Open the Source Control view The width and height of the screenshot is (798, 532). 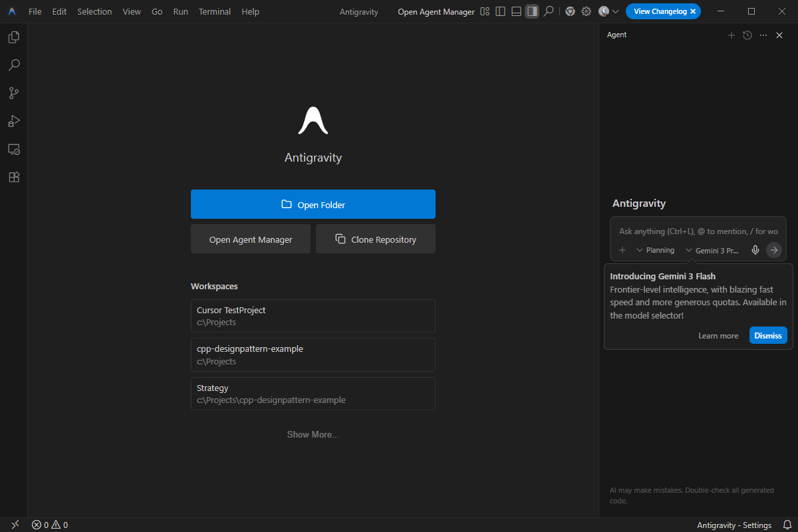pyautogui.click(x=13, y=93)
